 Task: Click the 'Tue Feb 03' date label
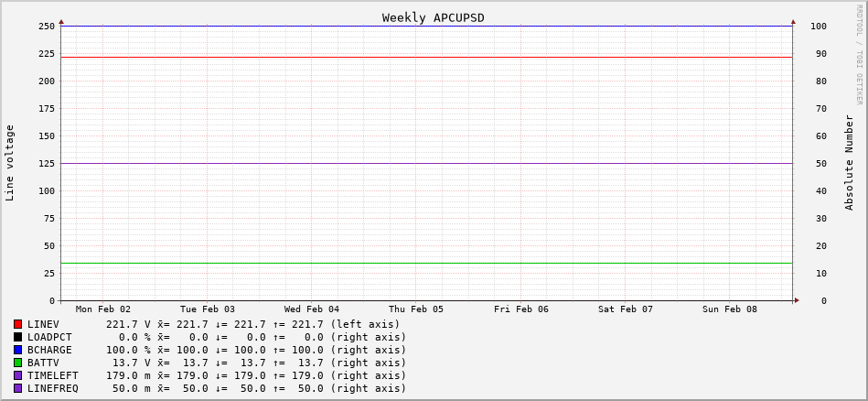(x=208, y=309)
